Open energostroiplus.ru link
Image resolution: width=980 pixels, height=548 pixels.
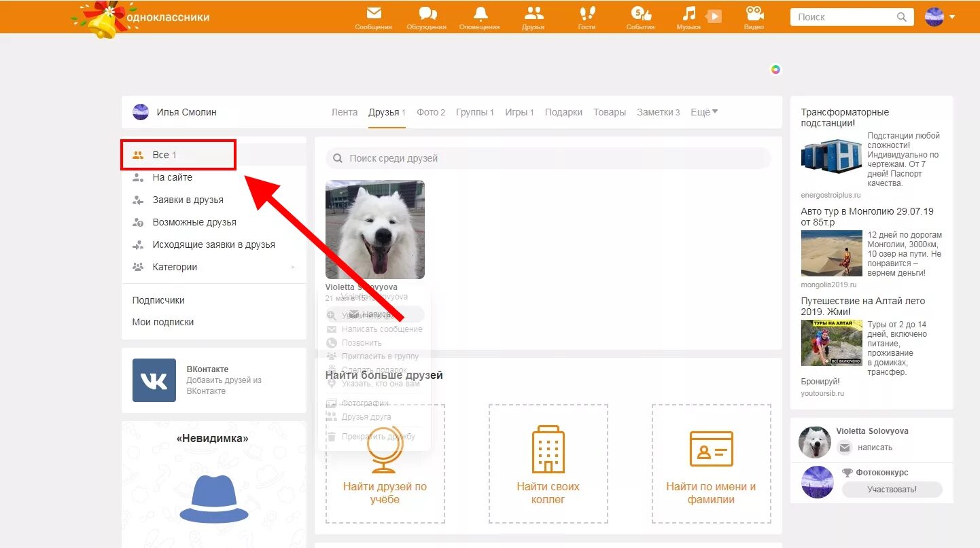tap(830, 195)
